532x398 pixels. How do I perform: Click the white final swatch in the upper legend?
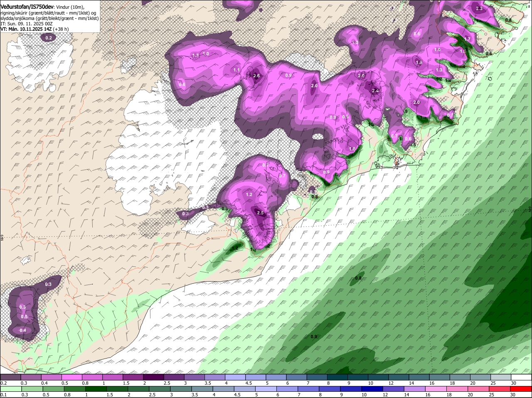click(522, 377)
